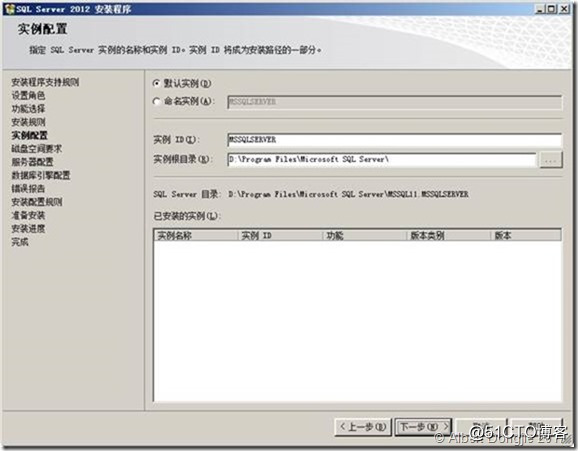Screen dimensions: 578x451
Task: Open the browse button for instance root directory
Action: pos(551,160)
